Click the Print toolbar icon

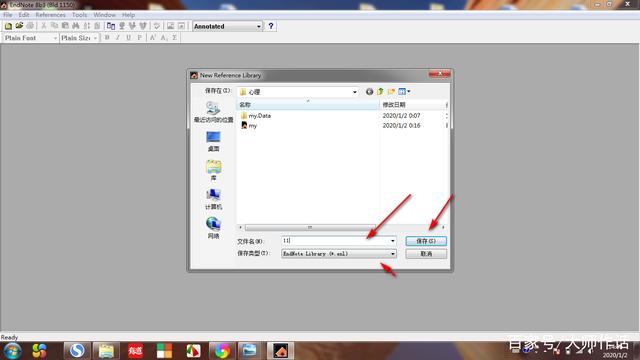click(x=30, y=26)
